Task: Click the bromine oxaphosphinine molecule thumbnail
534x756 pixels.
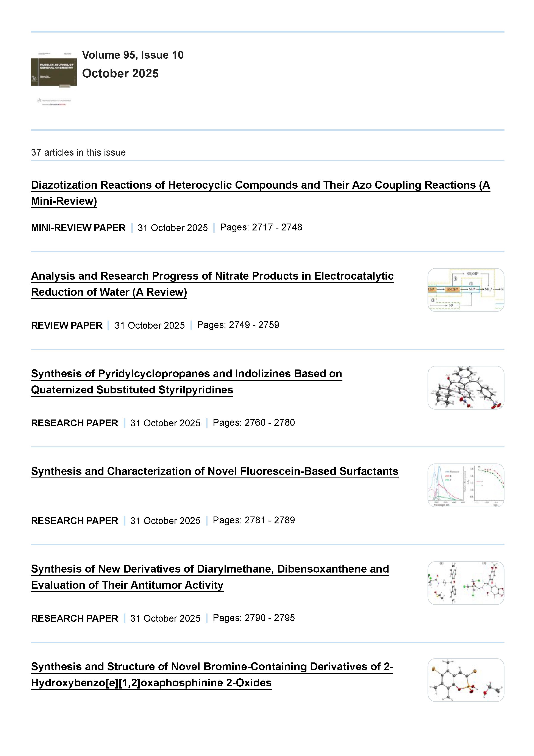Action: [x=465, y=680]
